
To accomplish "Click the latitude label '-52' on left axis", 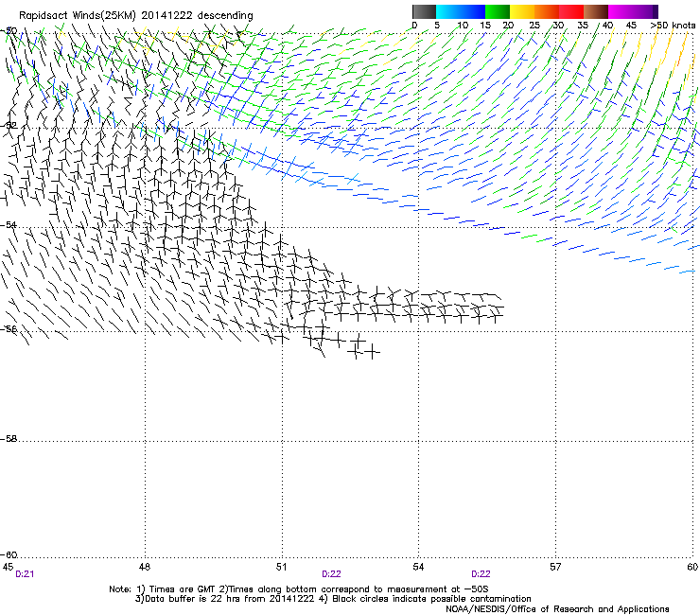I will (x=9, y=126).
